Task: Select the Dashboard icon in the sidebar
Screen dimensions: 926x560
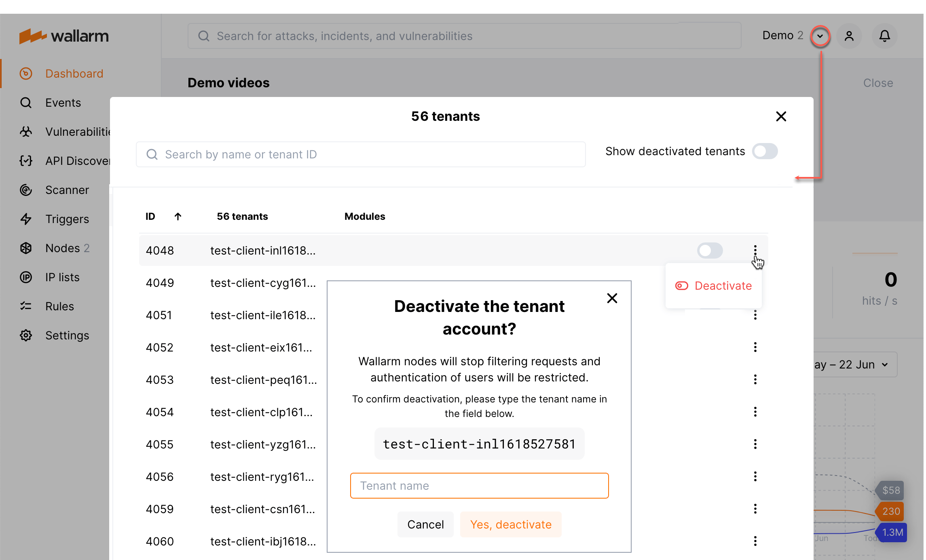Action: pyautogui.click(x=26, y=74)
